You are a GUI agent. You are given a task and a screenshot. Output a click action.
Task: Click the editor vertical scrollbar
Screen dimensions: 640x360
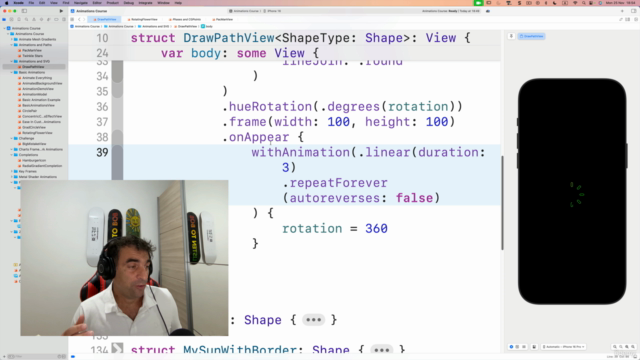[502, 203]
